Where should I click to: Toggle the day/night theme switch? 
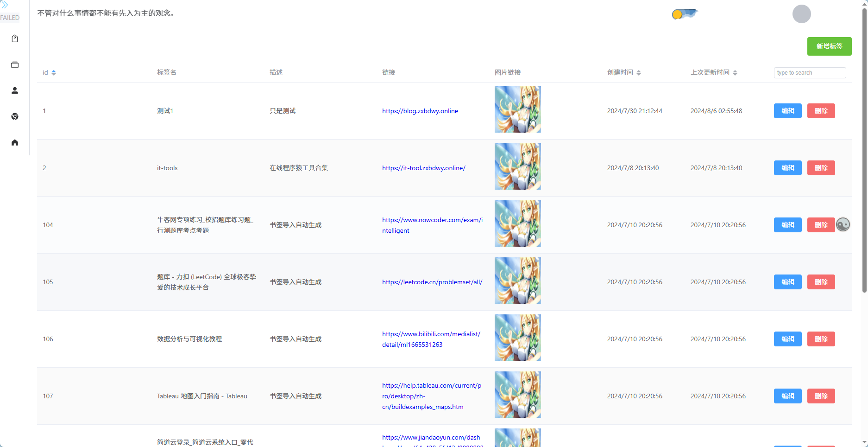[x=685, y=14]
